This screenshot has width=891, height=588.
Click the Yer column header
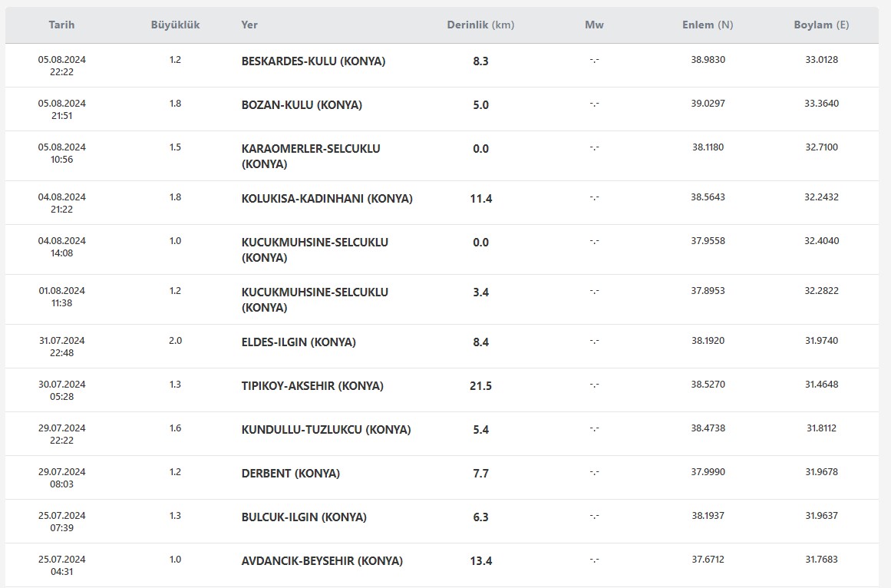click(x=249, y=25)
